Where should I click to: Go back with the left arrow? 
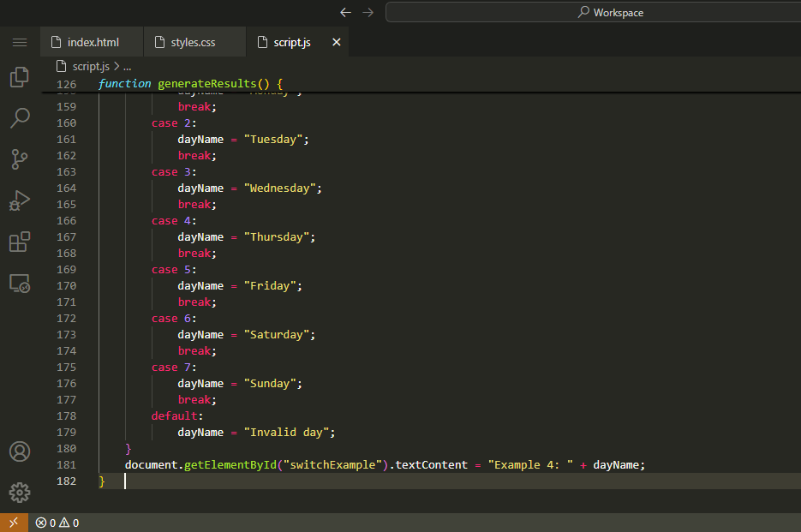(345, 12)
